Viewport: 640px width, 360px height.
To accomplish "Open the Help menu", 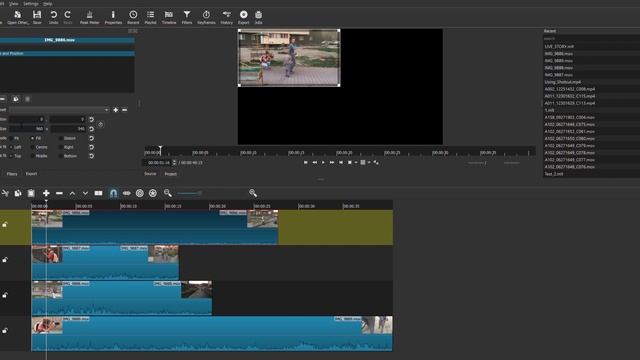I will pos(47,4).
